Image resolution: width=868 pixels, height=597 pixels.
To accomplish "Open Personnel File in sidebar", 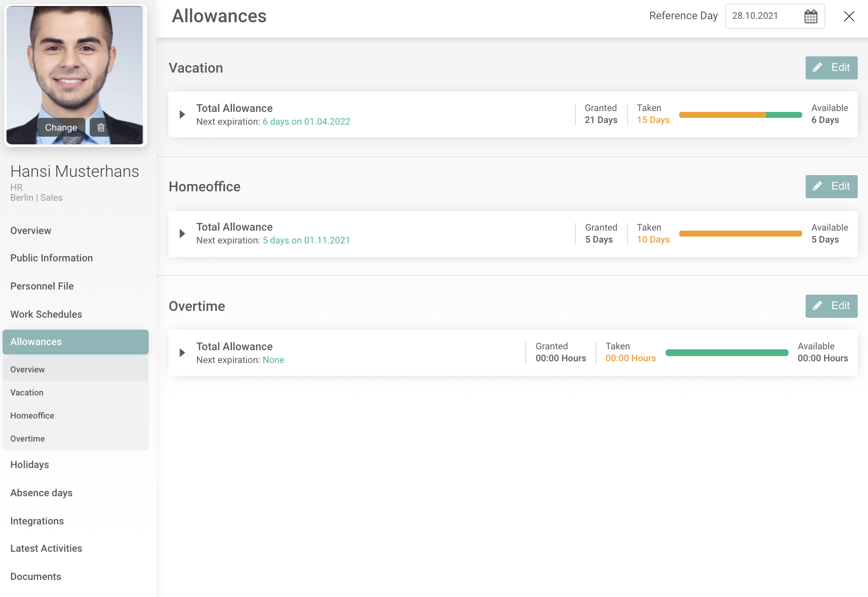I will tap(42, 286).
